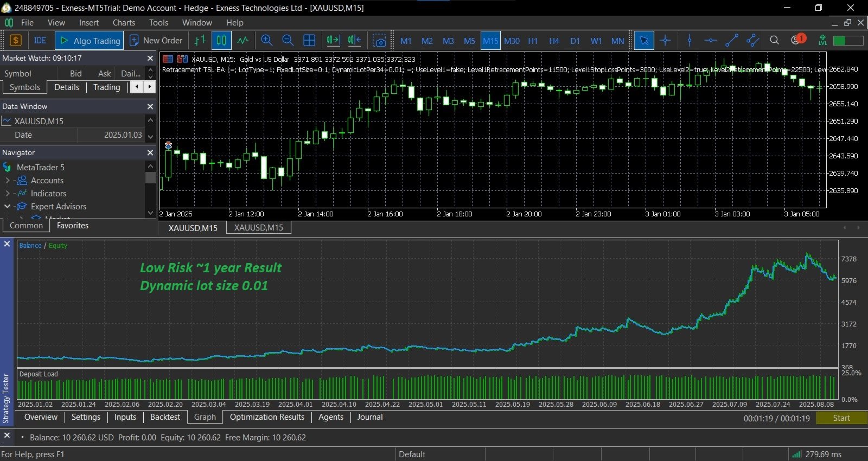Collapse the Expert Advisors tree node
The width and height of the screenshot is (868, 461).
click(x=7, y=207)
